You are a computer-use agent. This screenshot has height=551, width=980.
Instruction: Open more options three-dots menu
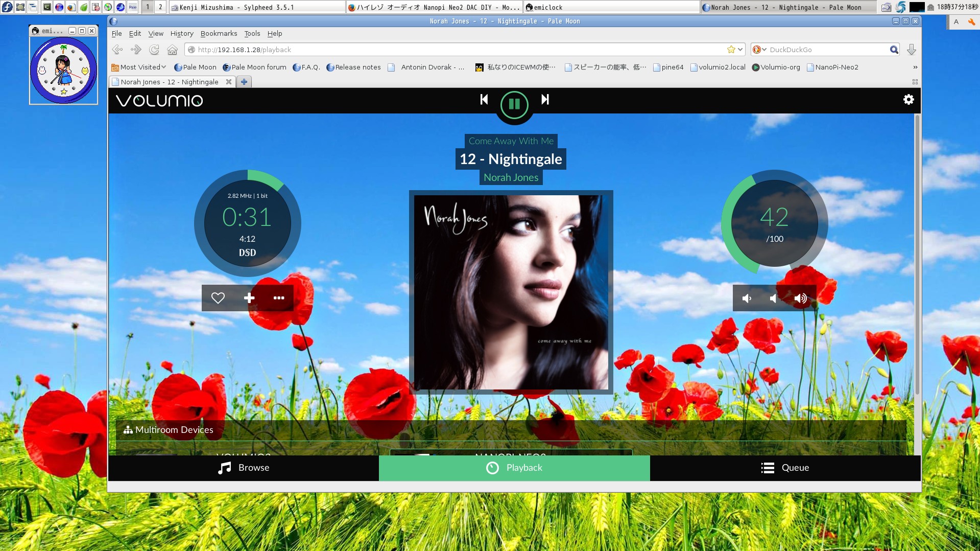[x=278, y=298]
